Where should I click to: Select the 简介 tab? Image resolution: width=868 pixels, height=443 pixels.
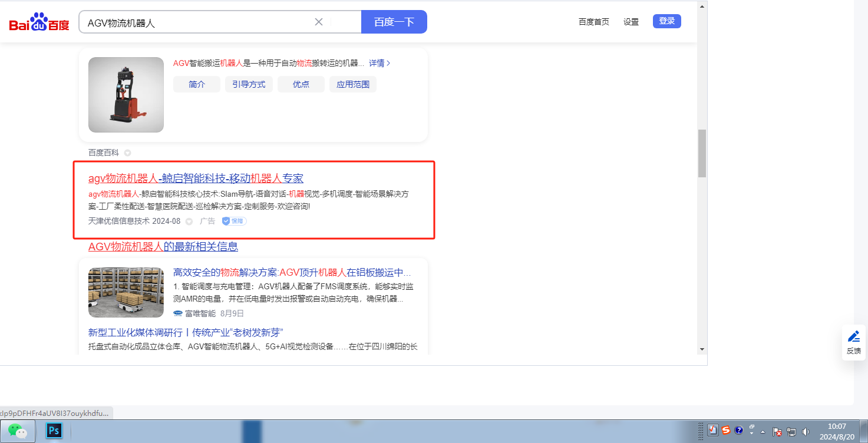pos(197,84)
